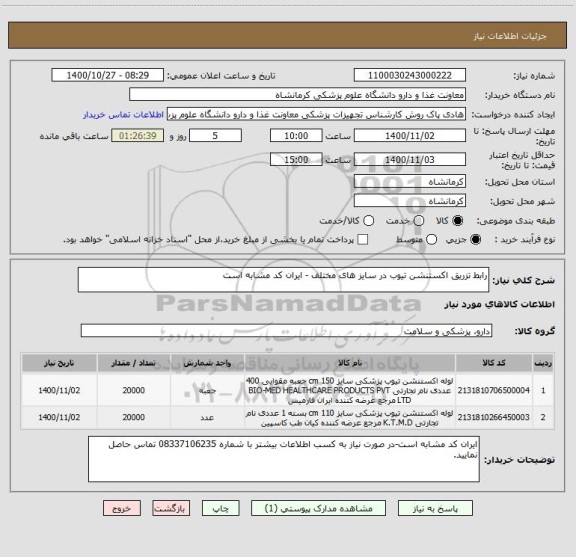The height and width of the screenshot is (557, 576).
Task: Click the delivery city field کرمانشاه
Action: [410, 201]
